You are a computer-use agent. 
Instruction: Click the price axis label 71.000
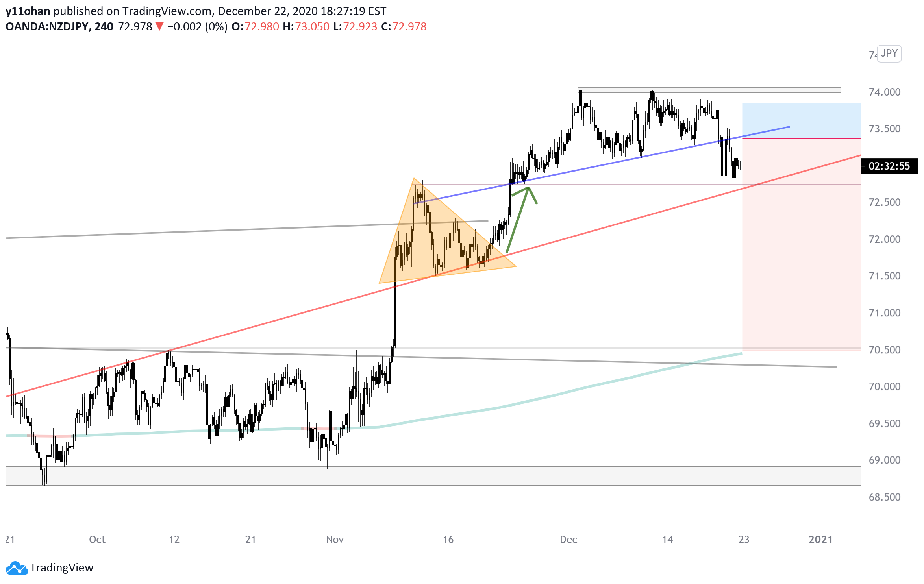point(885,313)
